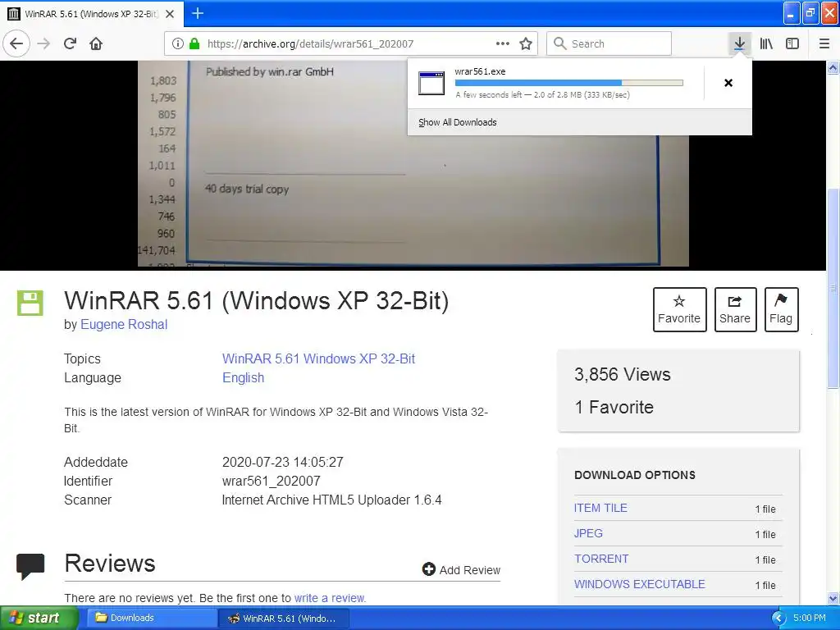Expand hidden system tray icons arrow
Image resolution: width=840 pixels, height=630 pixels.
(778, 619)
